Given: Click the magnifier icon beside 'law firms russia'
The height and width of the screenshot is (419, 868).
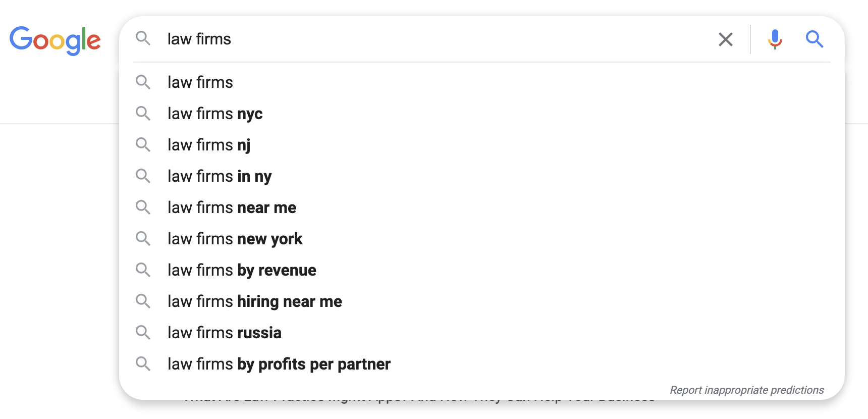Looking at the screenshot, I should 143,333.
